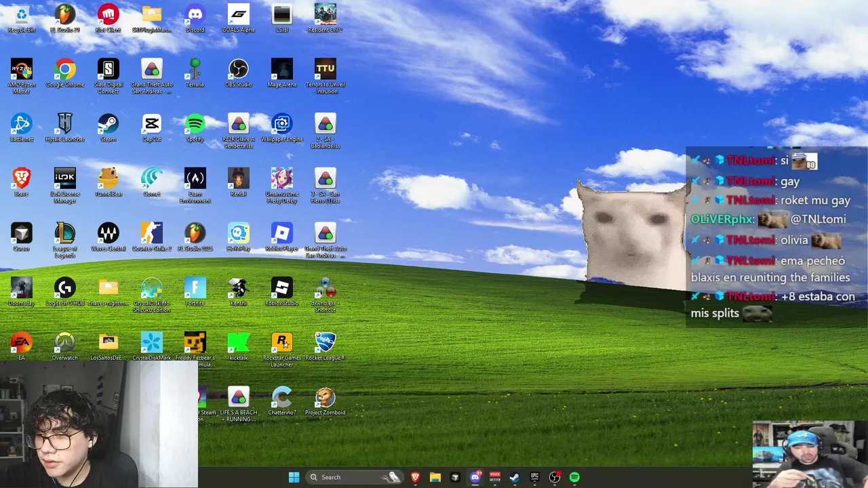Screen dimensions: 868x488
Task: Switch to Discord in the taskbar
Action: pos(475,477)
